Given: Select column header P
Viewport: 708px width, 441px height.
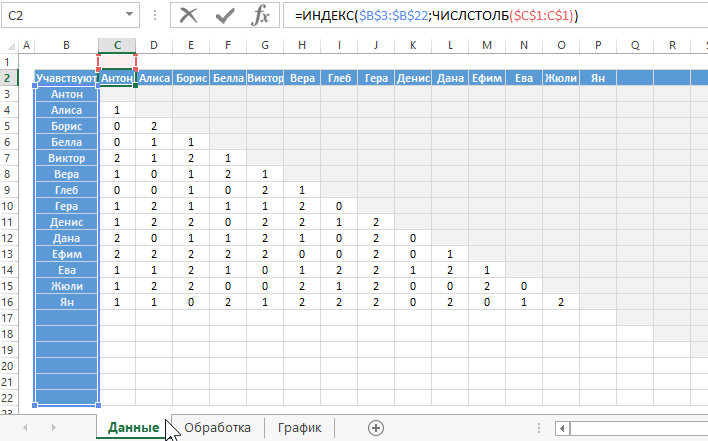Looking at the screenshot, I should tap(597, 46).
